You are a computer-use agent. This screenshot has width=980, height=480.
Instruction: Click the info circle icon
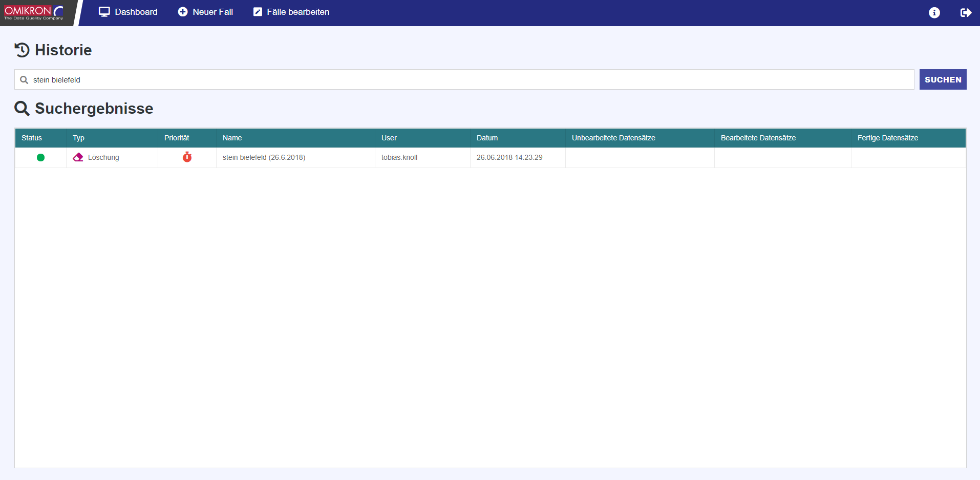point(934,12)
